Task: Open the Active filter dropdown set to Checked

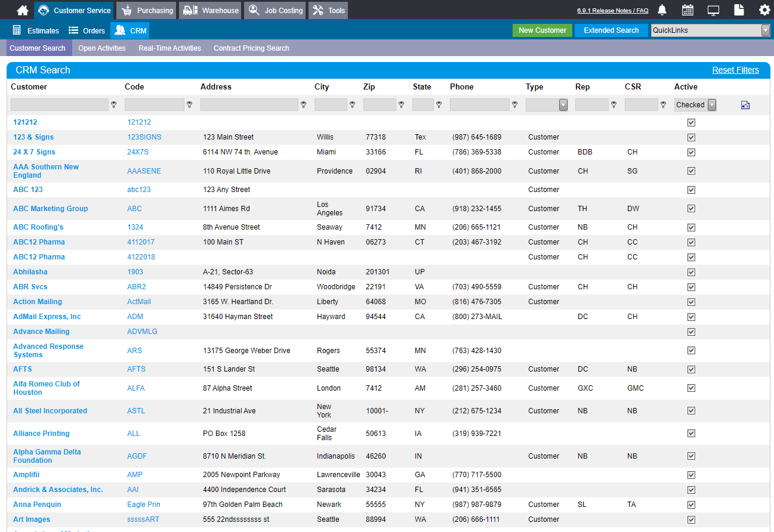Action: [711, 105]
